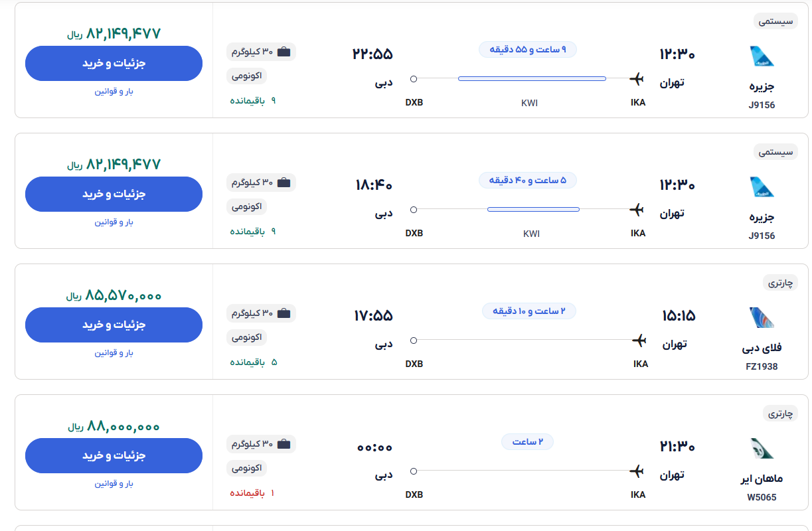Click the flydubai airline logo for FZ1938
812x531 pixels.
pos(762,318)
